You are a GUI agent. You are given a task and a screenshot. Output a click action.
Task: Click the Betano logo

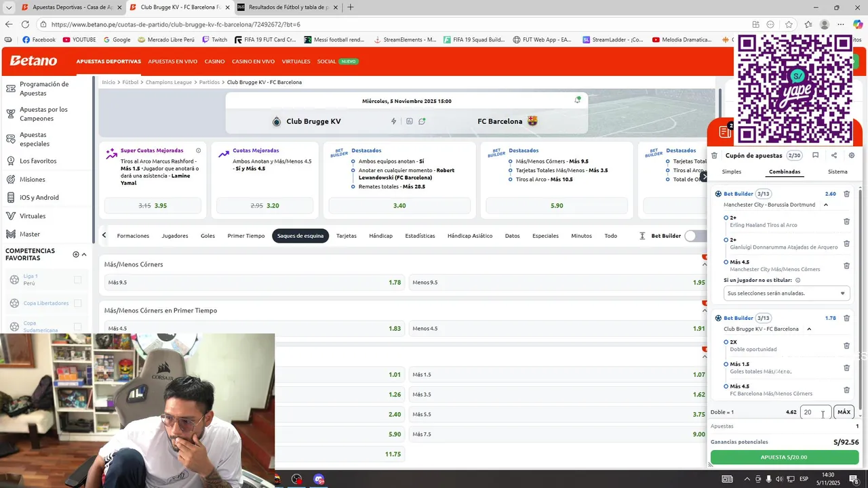(x=33, y=61)
